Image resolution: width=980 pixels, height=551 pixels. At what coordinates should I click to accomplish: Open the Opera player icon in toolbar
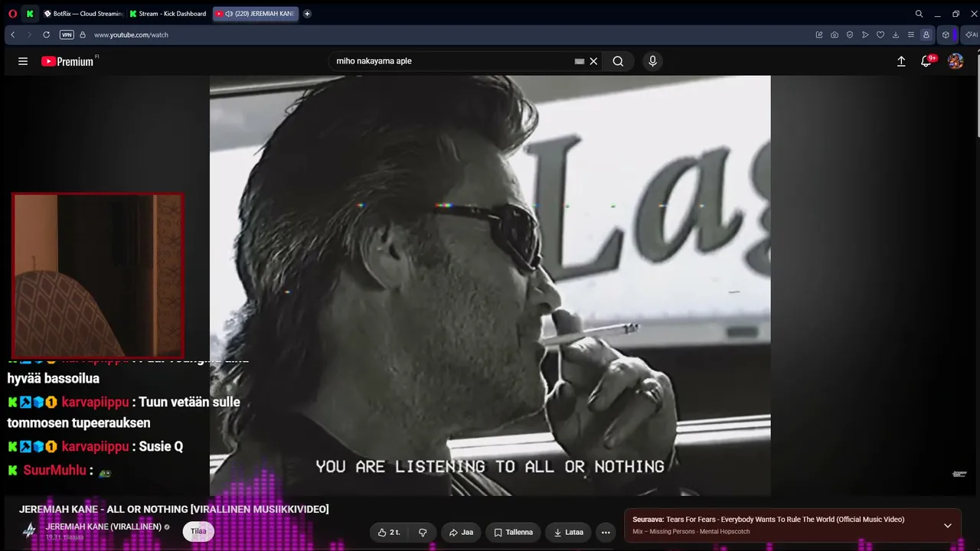865,34
